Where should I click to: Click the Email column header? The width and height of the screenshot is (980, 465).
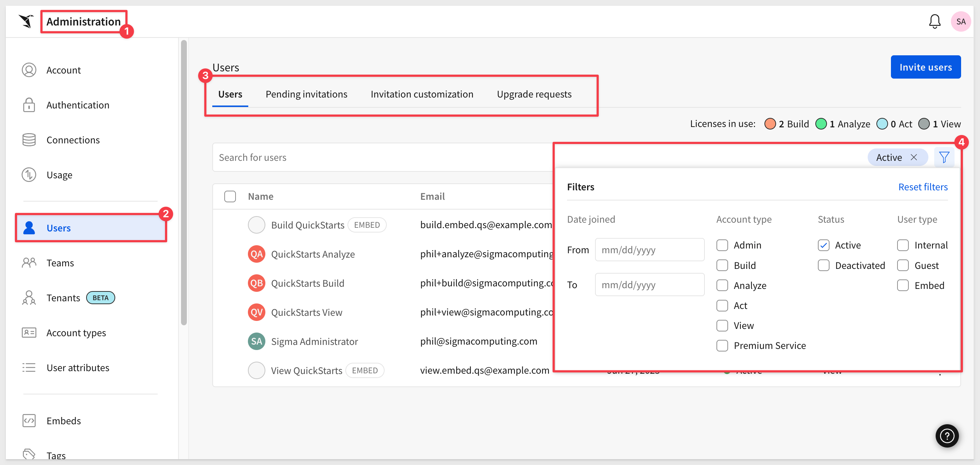point(432,196)
